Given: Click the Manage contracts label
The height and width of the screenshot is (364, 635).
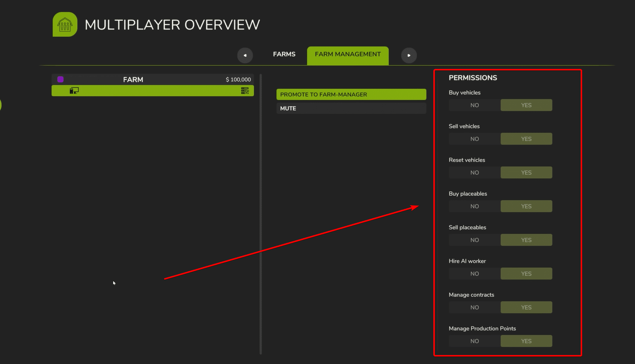Looking at the screenshot, I should coord(471,295).
